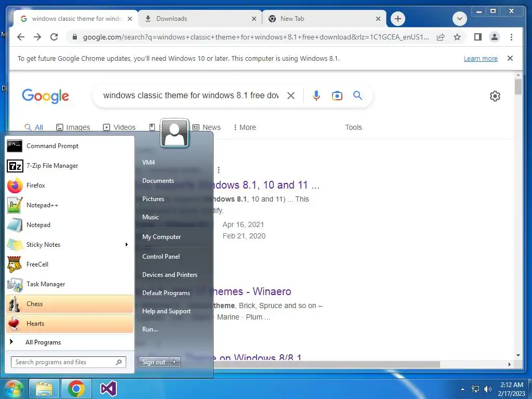This screenshot has height=399, width=532.
Task: Click the Learn more link
Action: pyautogui.click(x=481, y=58)
